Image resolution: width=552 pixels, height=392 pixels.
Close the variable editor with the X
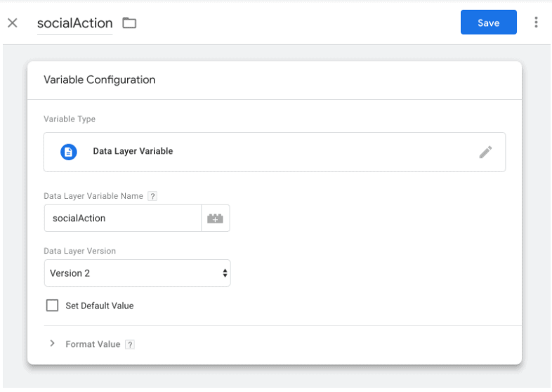12,23
